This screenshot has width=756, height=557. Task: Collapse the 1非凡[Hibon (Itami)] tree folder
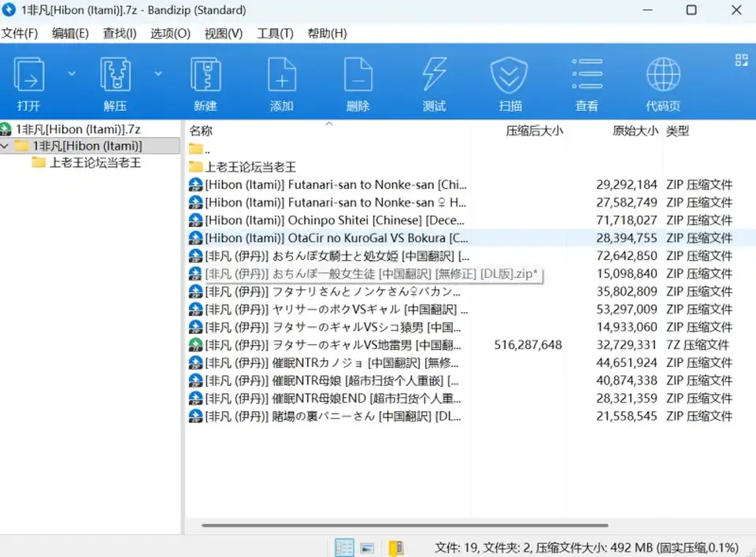pos(5,146)
